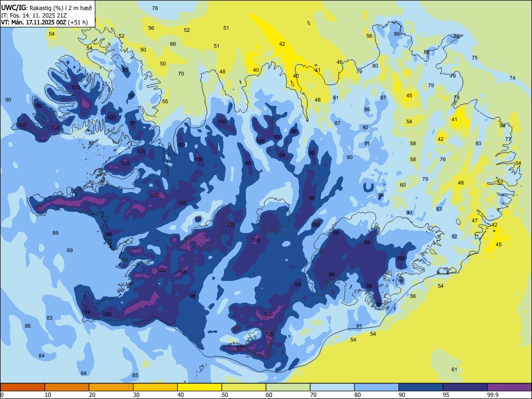Click the 'VT: Mán. 17.11.2025 00Z (+51 h)' line
Viewport: 532px width, 399px height.
(x=45, y=22)
